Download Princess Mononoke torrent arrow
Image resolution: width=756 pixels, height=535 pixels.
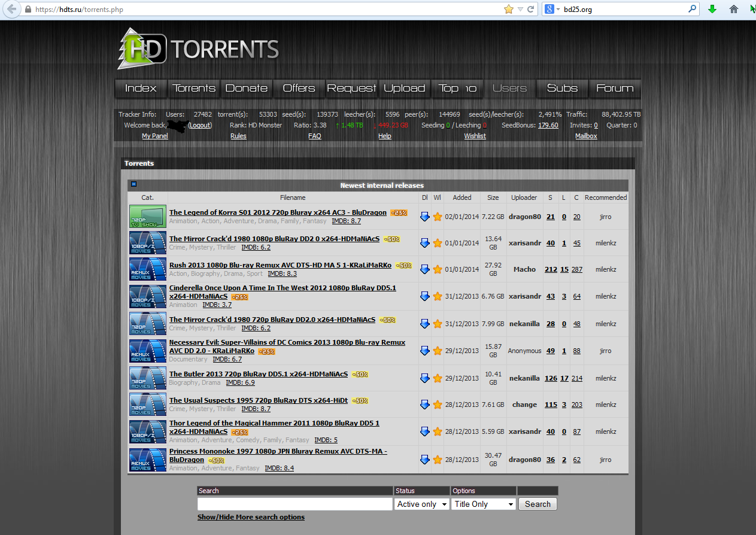click(x=425, y=460)
